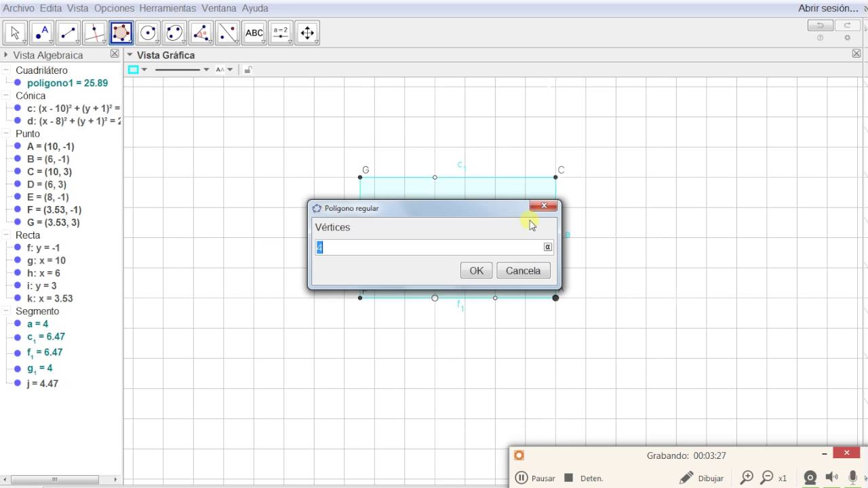Open the Opciones menu
This screenshot has height=488, width=868.
click(x=114, y=8)
